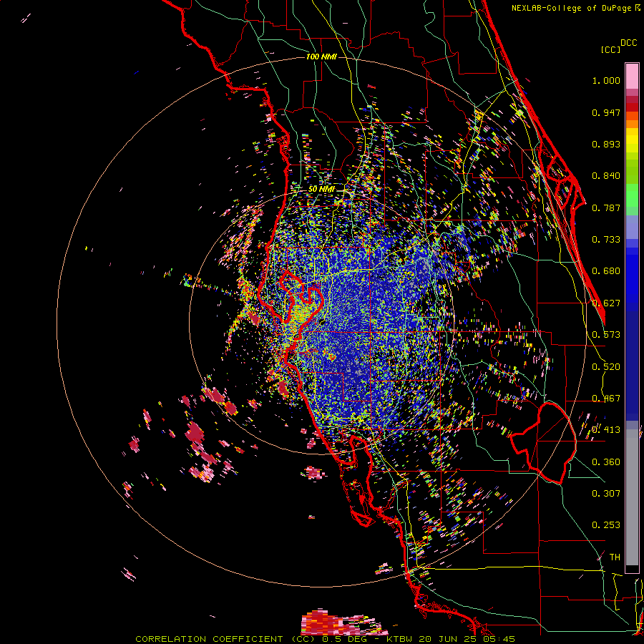644x644 pixels.
Task: Click the 1.000 value on the scale
Action: (606, 80)
